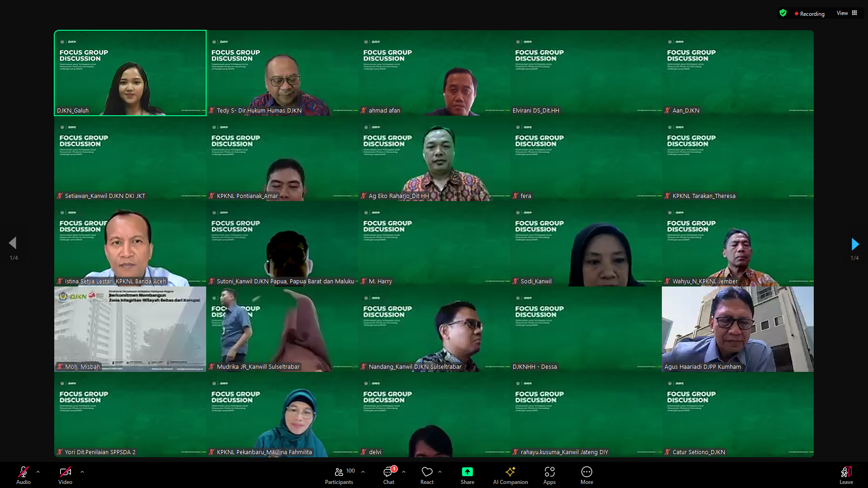Select the DJKN_Galuh video tile
This screenshot has width=868, height=488.
coord(130,73)
